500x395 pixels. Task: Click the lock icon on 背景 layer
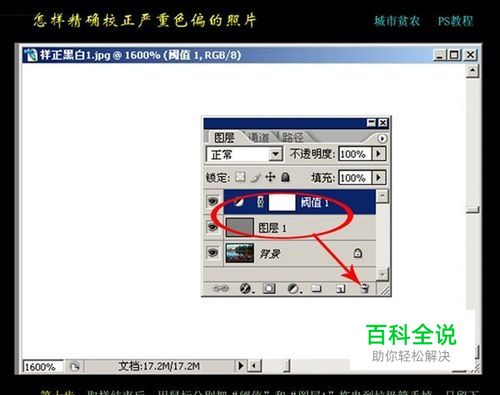coord(358,253)
